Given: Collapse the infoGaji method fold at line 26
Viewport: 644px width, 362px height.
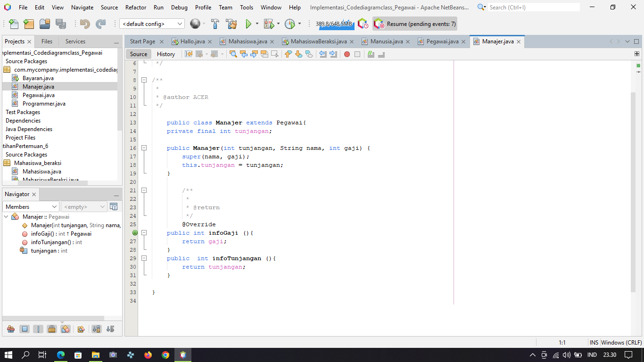Looking at the screenshot, I should point(144,232).
